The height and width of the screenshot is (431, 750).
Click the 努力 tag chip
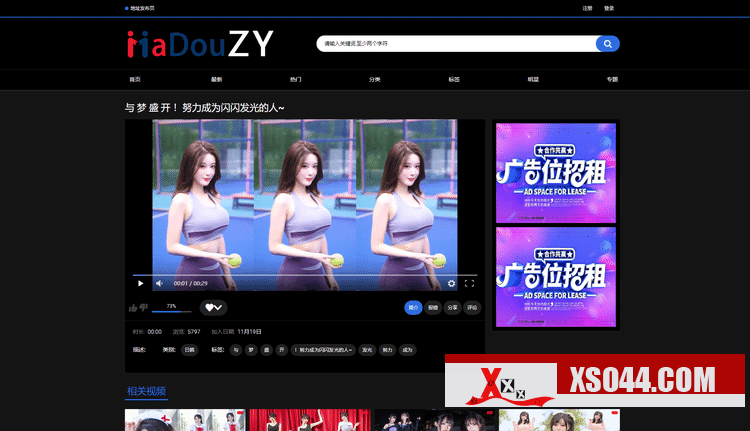[387, 350]
